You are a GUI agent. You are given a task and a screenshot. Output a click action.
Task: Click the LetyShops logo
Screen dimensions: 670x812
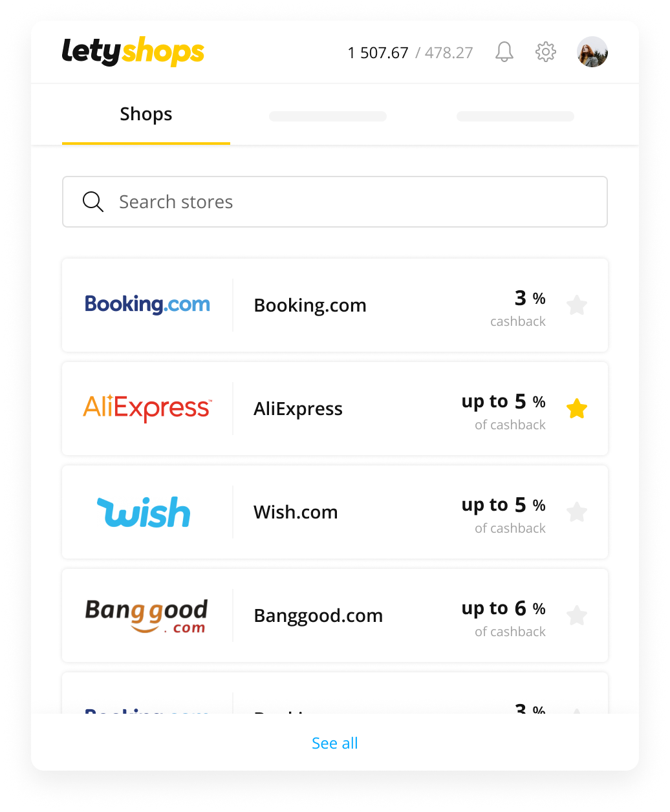[x=133, y=52]
